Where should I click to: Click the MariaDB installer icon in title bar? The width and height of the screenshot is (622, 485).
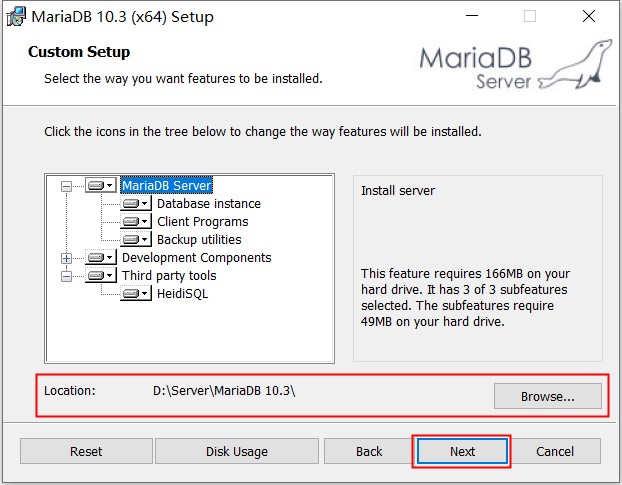(16, 17)
